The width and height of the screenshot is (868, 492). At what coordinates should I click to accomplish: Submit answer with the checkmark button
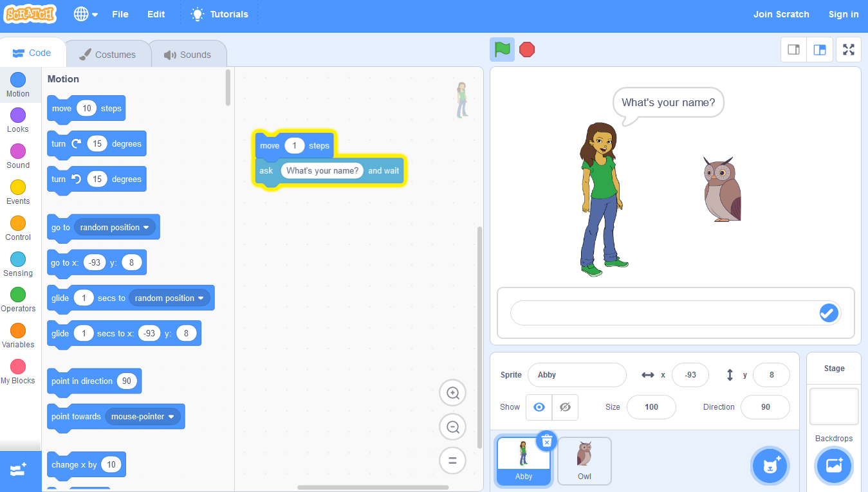[827, 313]
